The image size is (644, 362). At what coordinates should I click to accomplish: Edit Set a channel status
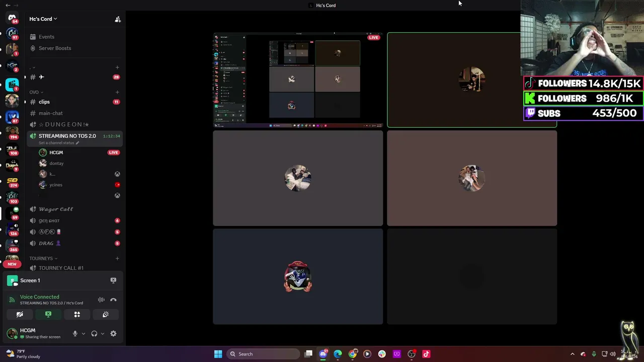tap(59, 143)
